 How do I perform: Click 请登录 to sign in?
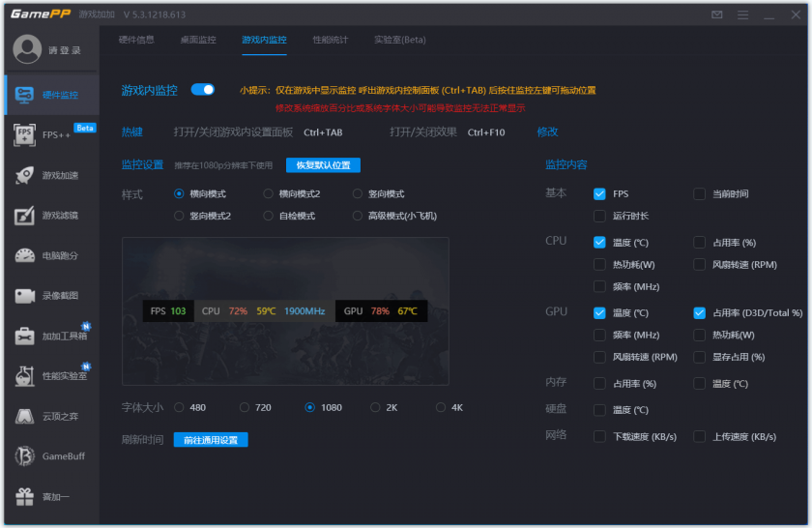tap(65, 50)
